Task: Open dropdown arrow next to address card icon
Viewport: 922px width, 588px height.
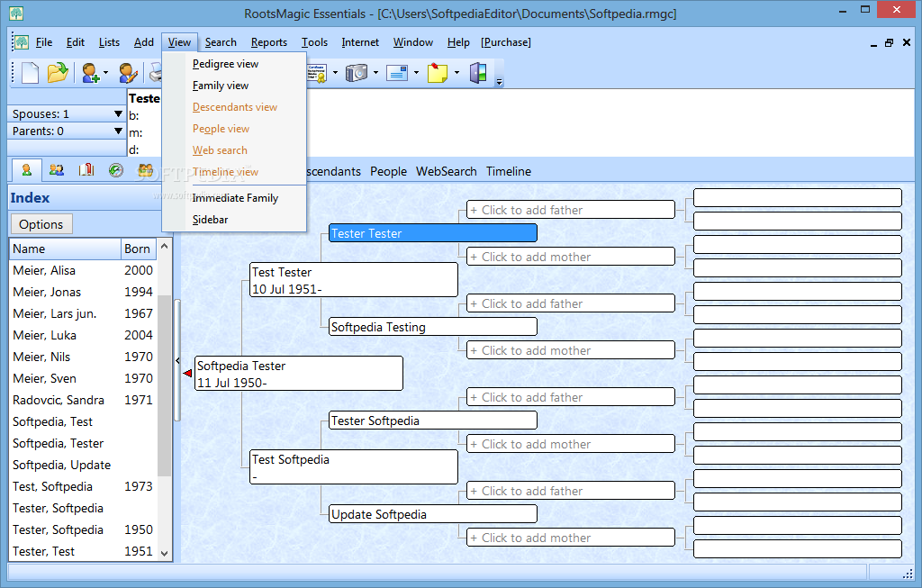Action: point(416,73)
